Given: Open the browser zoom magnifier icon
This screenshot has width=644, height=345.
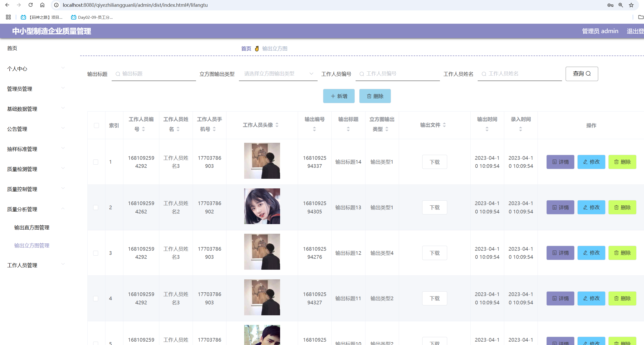Looking at the screenshot, I should (x=621, y=5).
